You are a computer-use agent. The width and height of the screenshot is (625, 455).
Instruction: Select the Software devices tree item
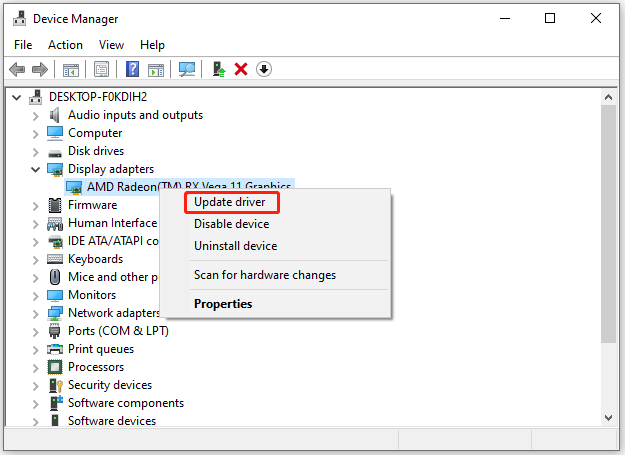tap(112, 421)
